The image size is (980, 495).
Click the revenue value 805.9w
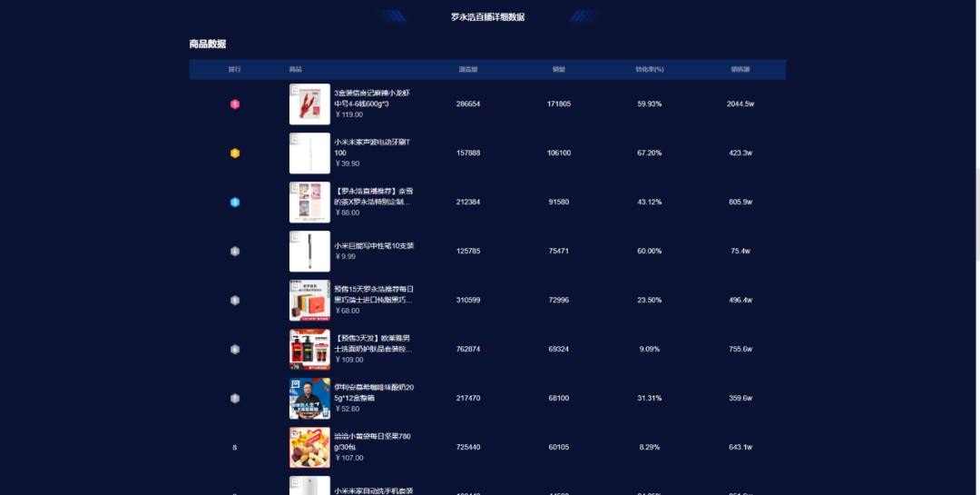(x=740, y=203)
